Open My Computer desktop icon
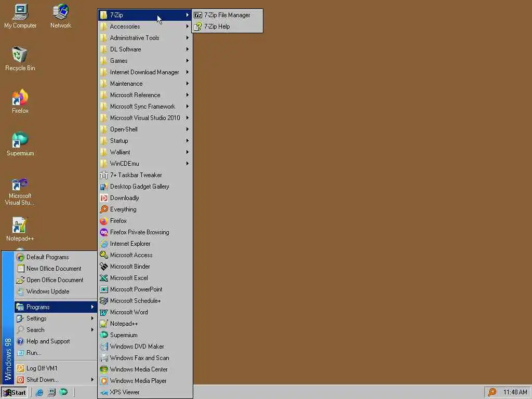The height and width of the screenshot is (399, 532). pyautogui.click(x=20, y=16)
